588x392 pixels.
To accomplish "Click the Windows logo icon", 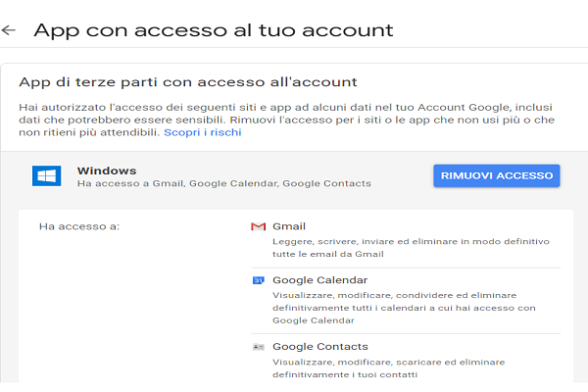I will point(47,176).
